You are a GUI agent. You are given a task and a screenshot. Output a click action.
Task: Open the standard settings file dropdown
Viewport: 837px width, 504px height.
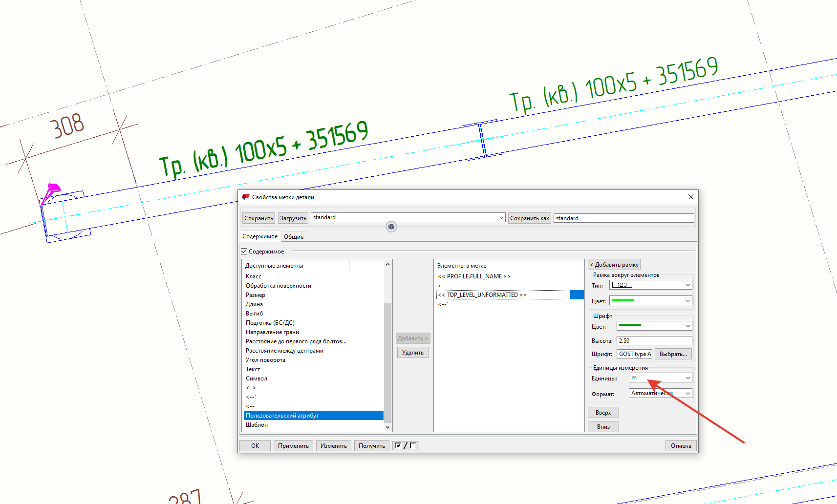[501, 218]
